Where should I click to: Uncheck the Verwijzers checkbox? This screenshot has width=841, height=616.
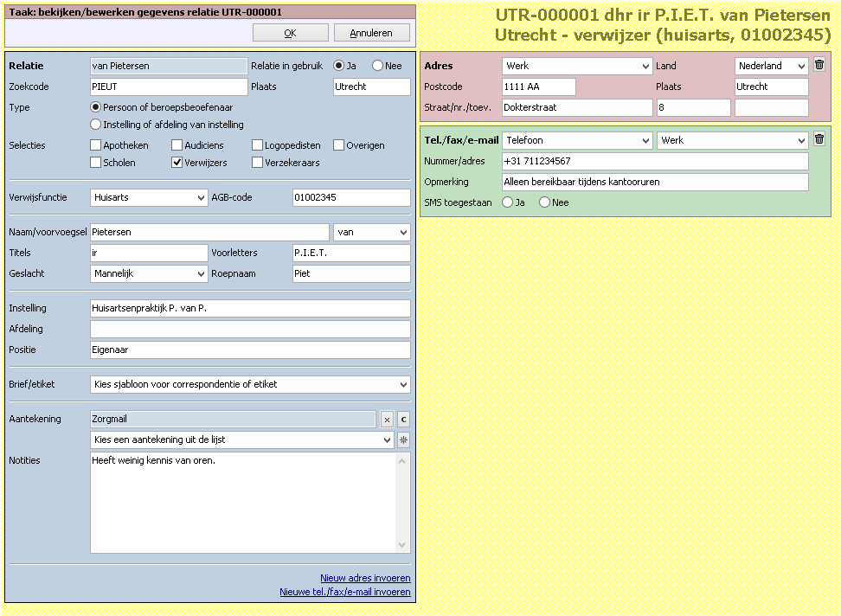tap(177, 162)
